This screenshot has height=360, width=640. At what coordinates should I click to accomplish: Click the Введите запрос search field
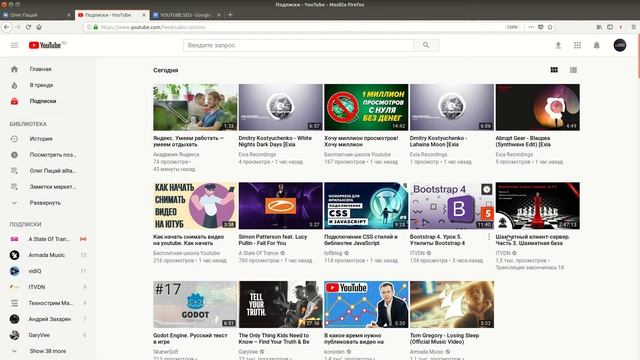pos(298,45)
